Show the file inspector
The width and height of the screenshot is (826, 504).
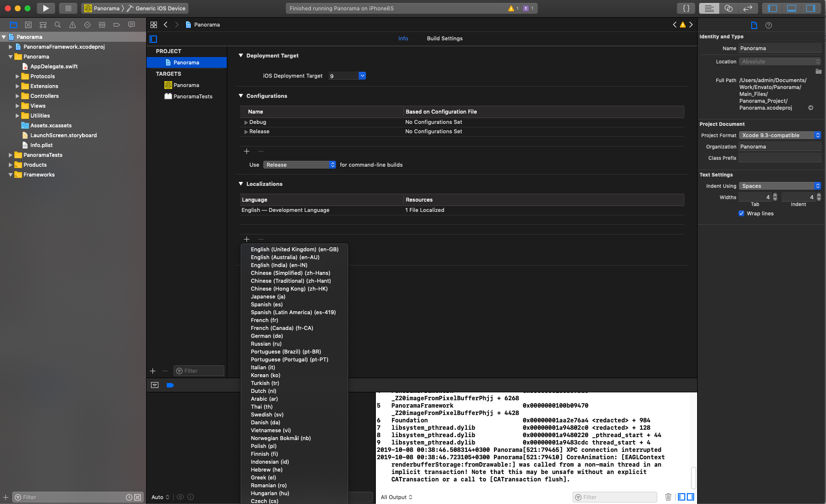[754, 25]
